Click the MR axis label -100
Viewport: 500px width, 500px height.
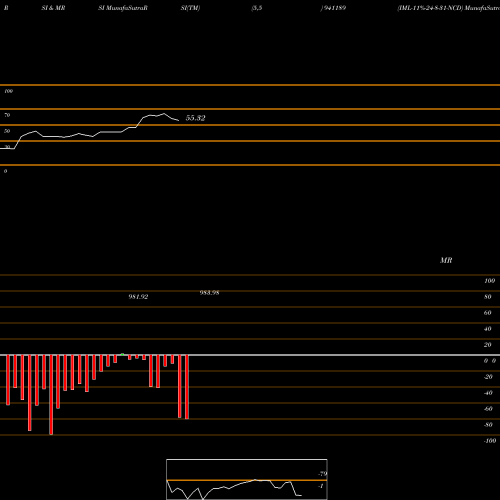tap(490, 441)
